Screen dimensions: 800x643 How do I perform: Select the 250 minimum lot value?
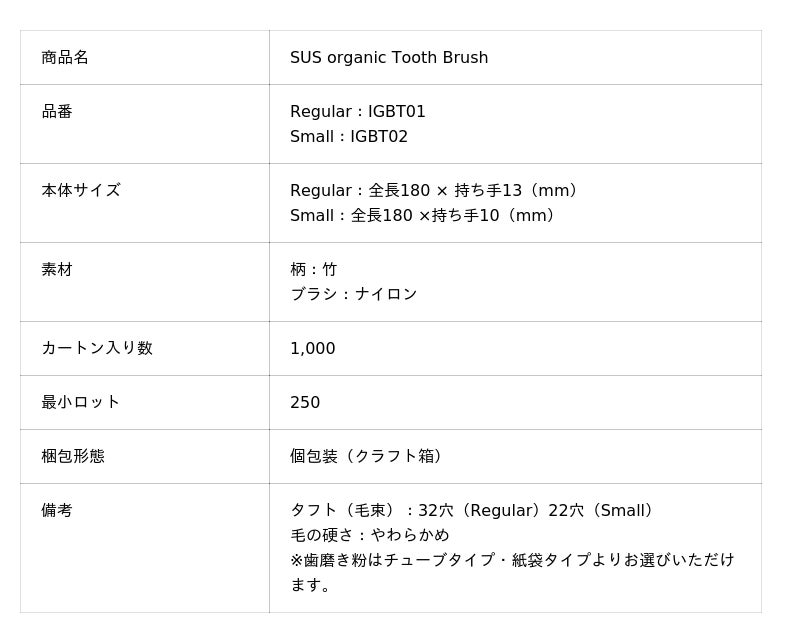pyautogui.click(x=305, y=403)
